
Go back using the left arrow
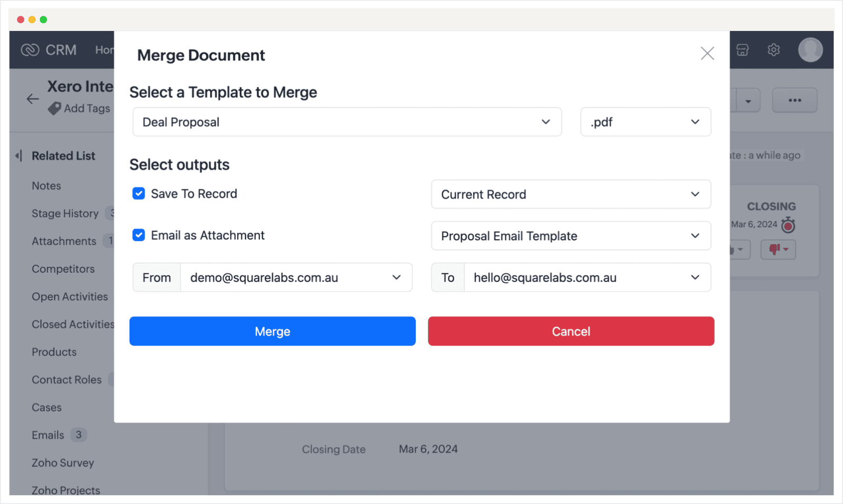(33, 98)
